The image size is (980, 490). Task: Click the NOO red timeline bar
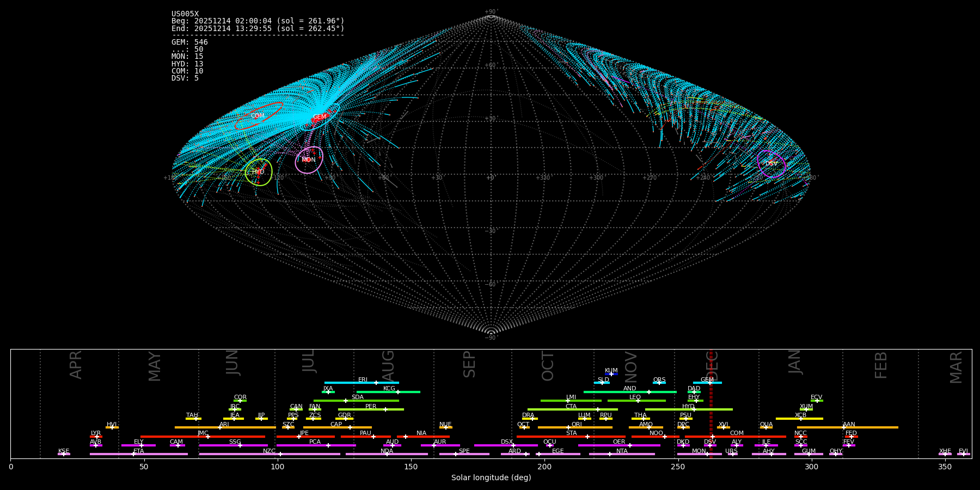click(x=656, y=436)
